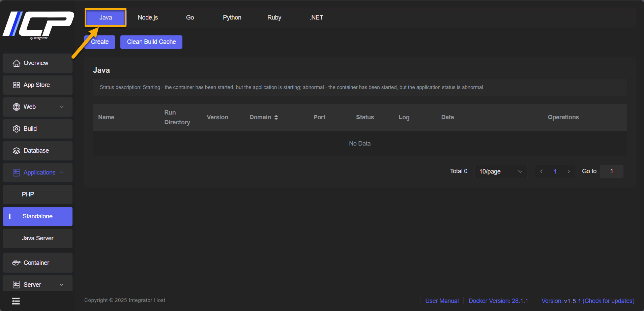Screen dimensions: 644x311
Task: Click the Total 0 count text
Action: (x=459, y=171)
